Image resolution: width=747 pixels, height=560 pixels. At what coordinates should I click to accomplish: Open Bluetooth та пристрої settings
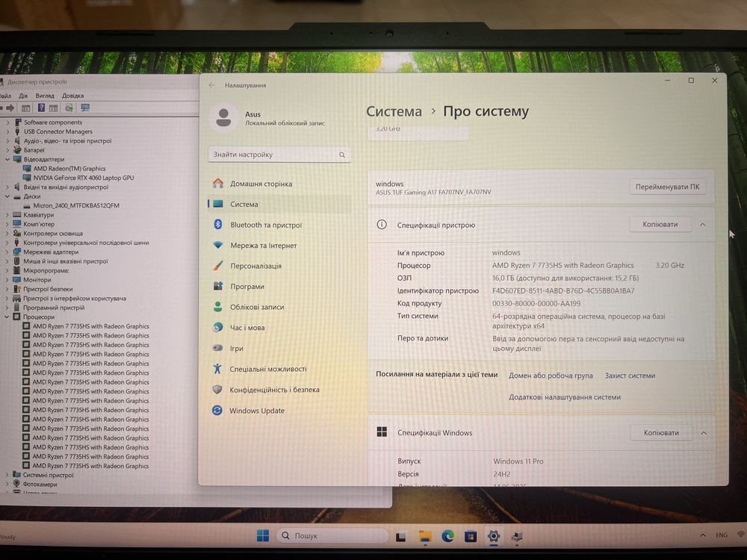[266, 225]
